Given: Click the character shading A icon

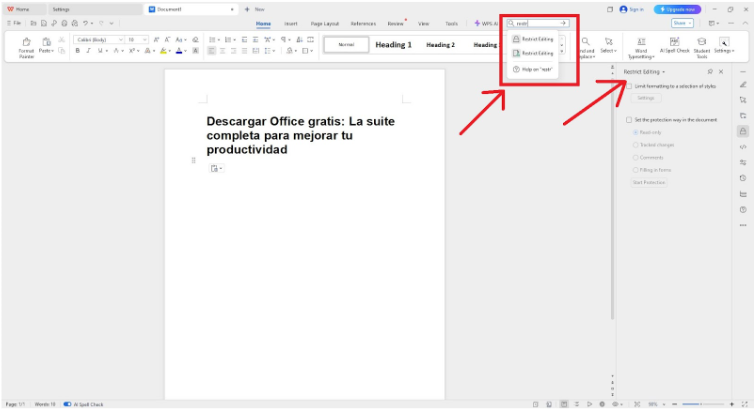Looking at the screenshot, I should [195, 51].
